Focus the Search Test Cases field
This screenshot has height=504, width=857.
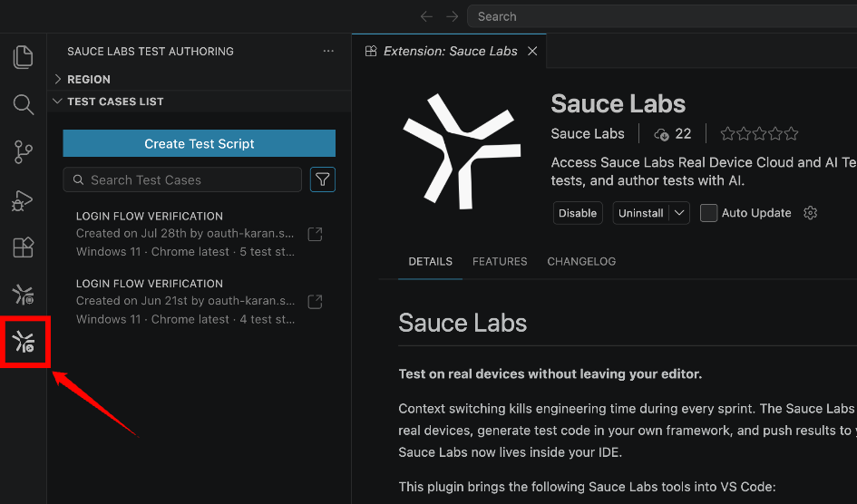click(x=182, y=179)
